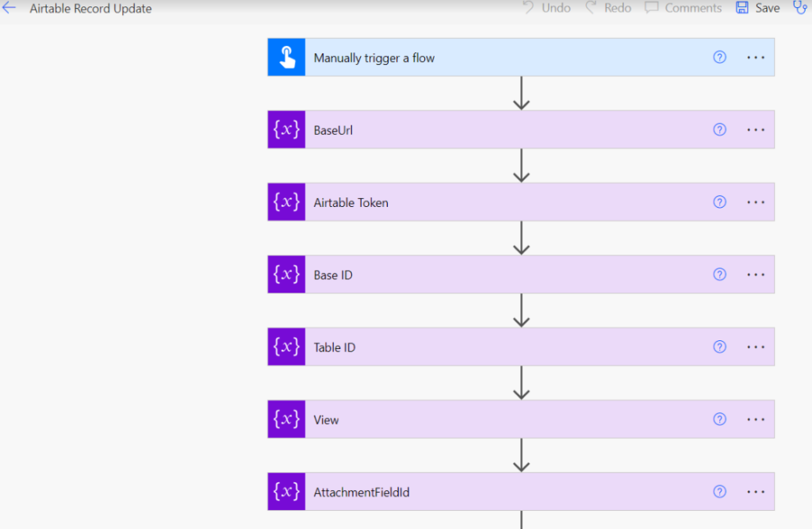Viewport: 812px width, 529px height.
Task: Click the back arrow beside Airtable Record Update
Action: click(9, 8)
